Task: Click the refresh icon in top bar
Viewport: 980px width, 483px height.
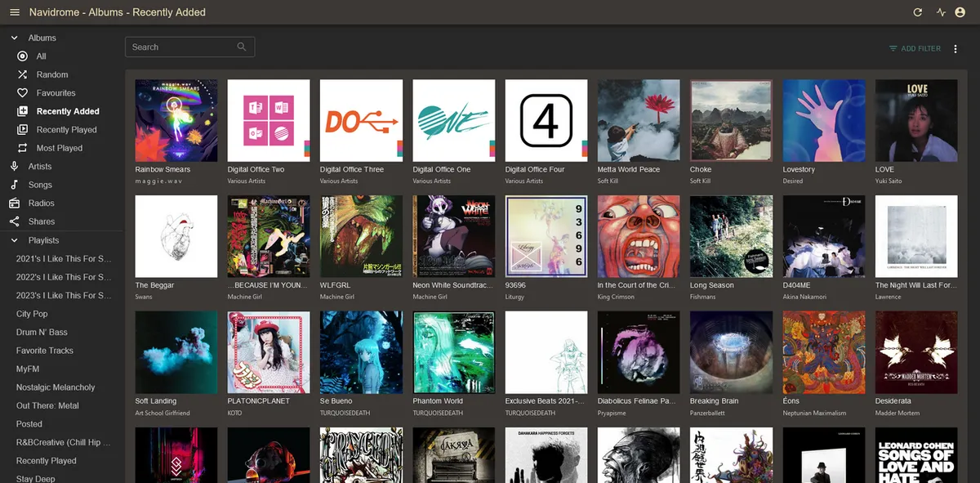Action: coord(918,12)
